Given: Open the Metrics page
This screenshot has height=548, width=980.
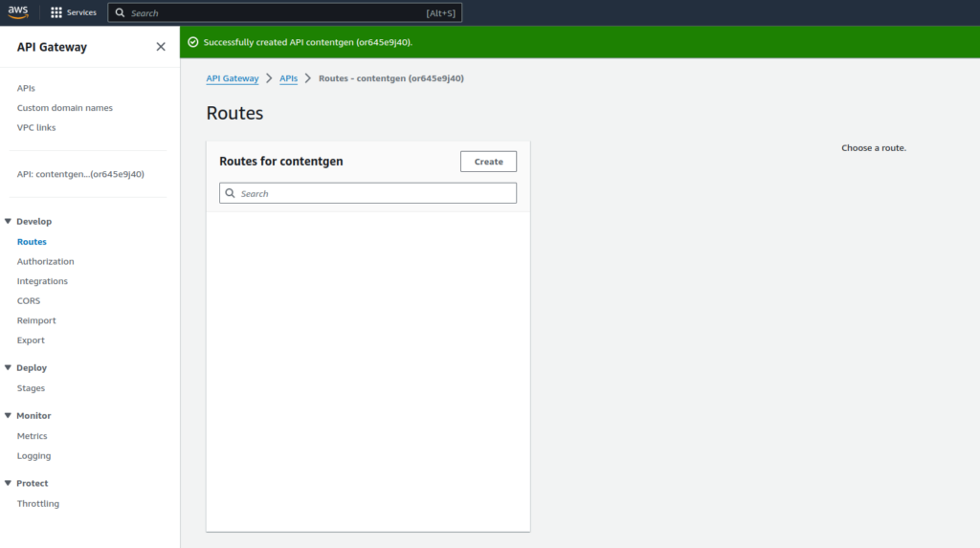Looking at the screenshot, I should click(32, 436).
